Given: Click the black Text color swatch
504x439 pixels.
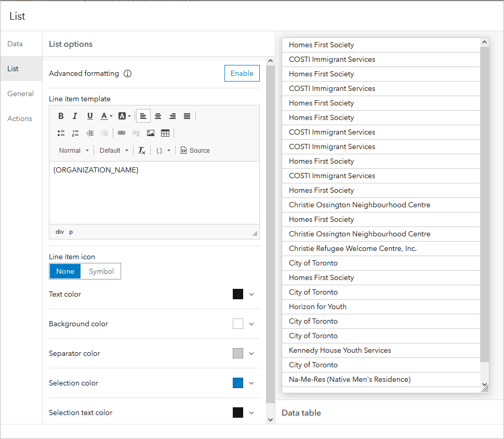Looking at the screenshot, I should pos(238,294).
